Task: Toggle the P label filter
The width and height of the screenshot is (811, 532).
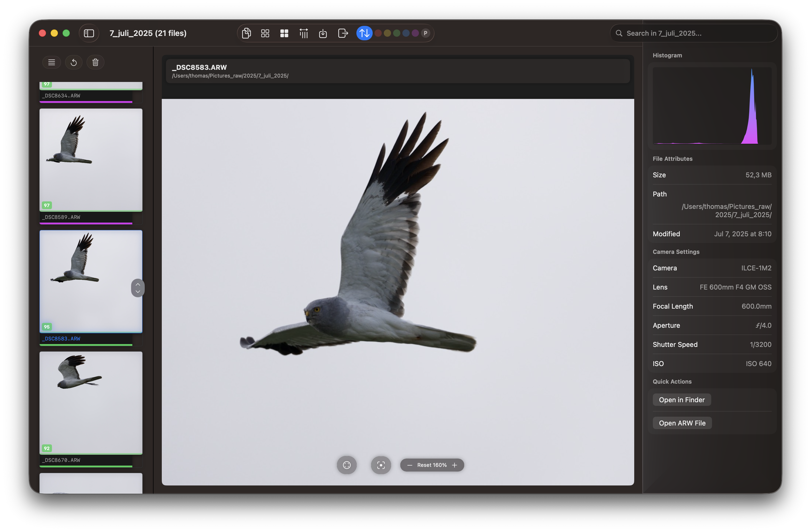Action: click(x=425, y=33)
